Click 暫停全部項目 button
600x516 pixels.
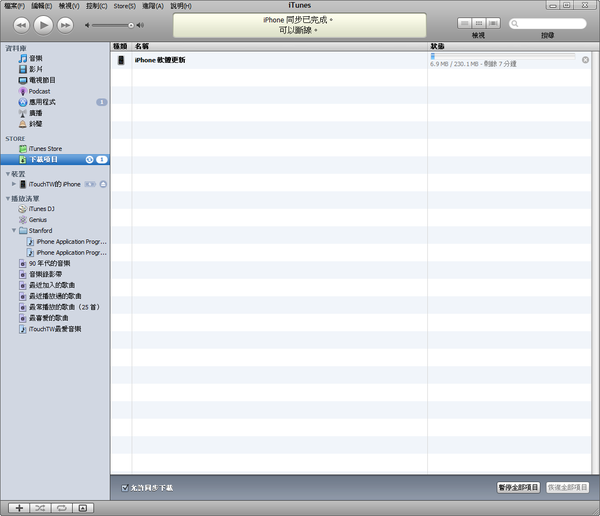click(518, 488)
